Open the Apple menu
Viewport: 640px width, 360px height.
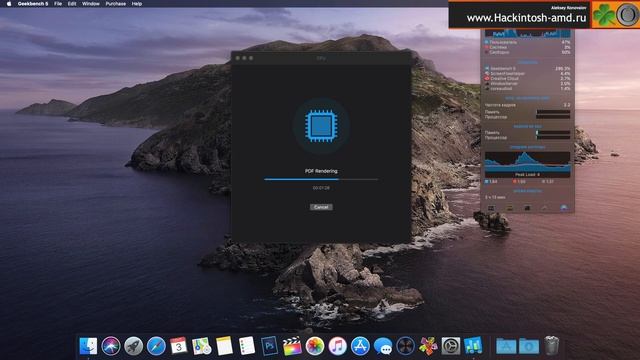[x=9, y=4]
